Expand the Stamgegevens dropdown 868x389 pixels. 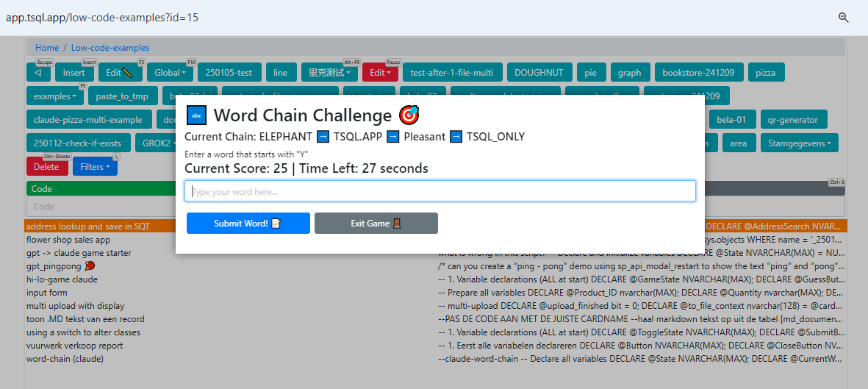point(800,143)
